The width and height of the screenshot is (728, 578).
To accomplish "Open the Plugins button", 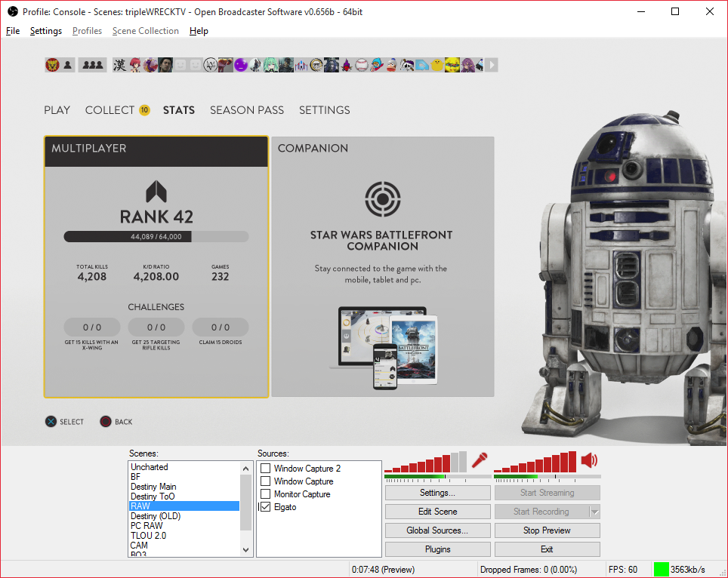I will click(437, 549).
